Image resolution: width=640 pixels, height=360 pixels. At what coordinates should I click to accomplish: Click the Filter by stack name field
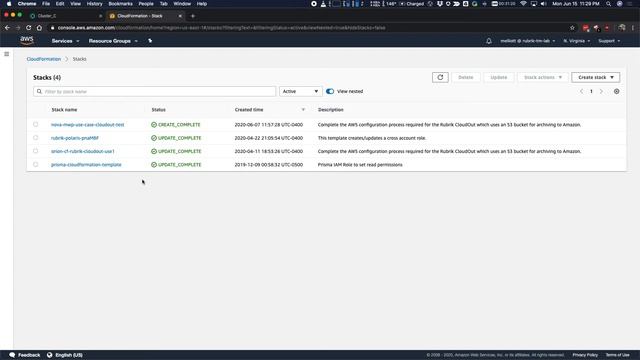pyautogui.click(x=154, y=91)
